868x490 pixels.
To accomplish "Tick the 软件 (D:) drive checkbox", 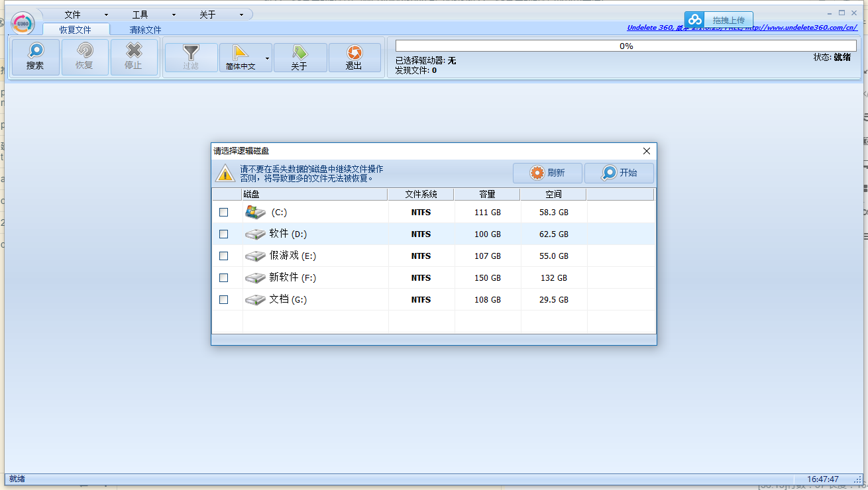I will coord(224,234).
